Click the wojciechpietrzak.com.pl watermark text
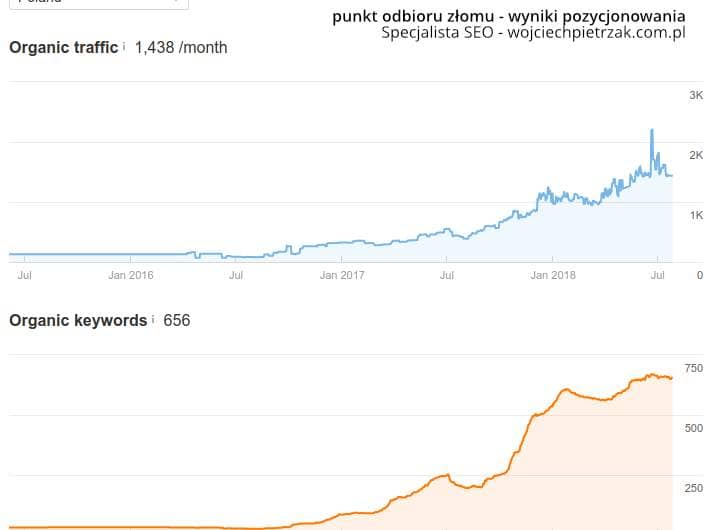Image resolution: width=720 pixels, height=530 pixels. coord(596,33)
